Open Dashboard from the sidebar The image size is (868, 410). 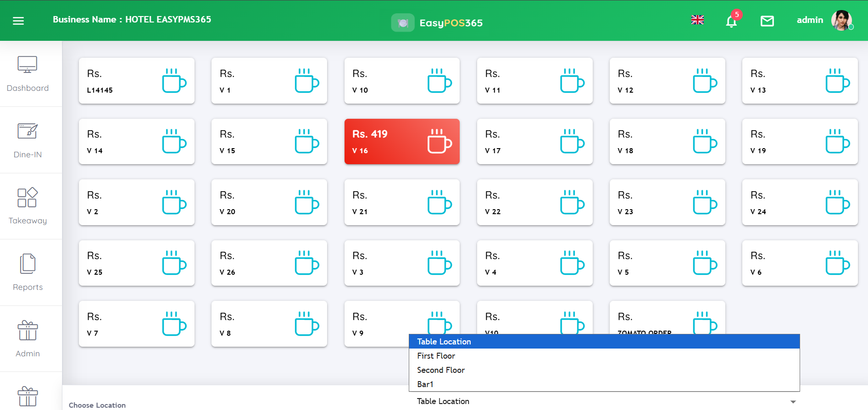(28, 74)
